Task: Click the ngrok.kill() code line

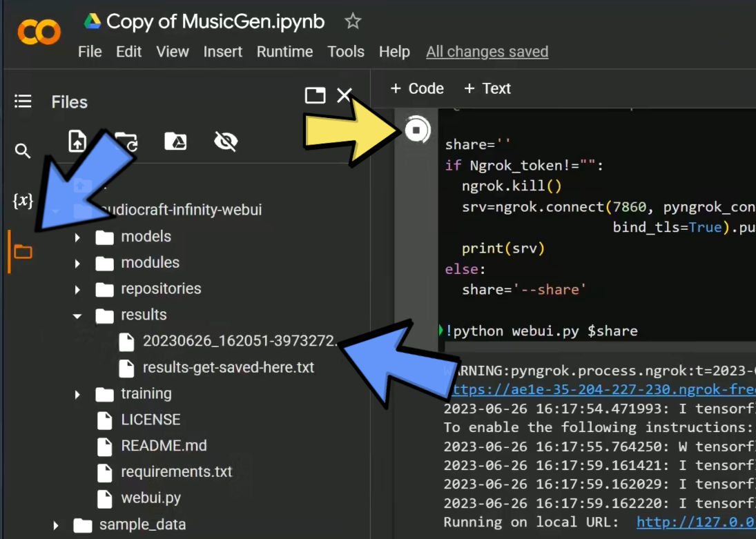Action: [x=512, y=186]
